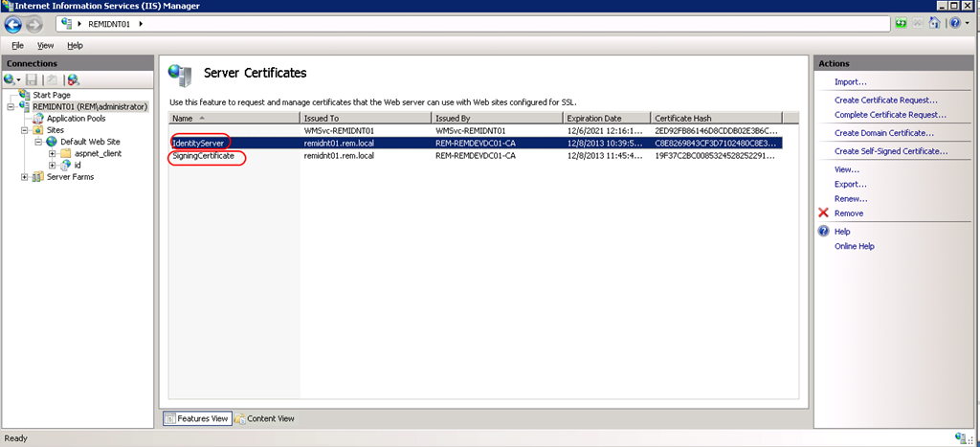Expand the Server Farms node

(x=26, y=177)
